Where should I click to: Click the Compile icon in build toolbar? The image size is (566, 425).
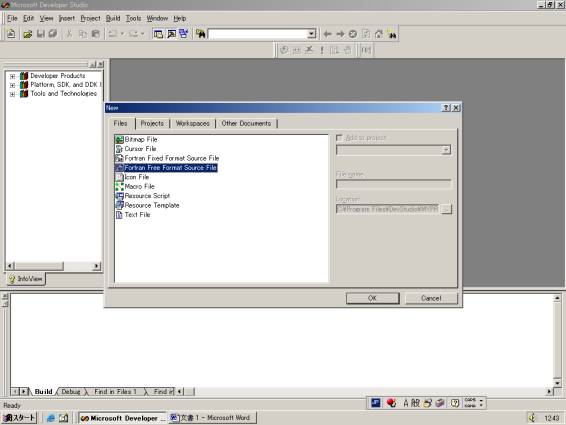pyautogui.click(x=284, y=50)
